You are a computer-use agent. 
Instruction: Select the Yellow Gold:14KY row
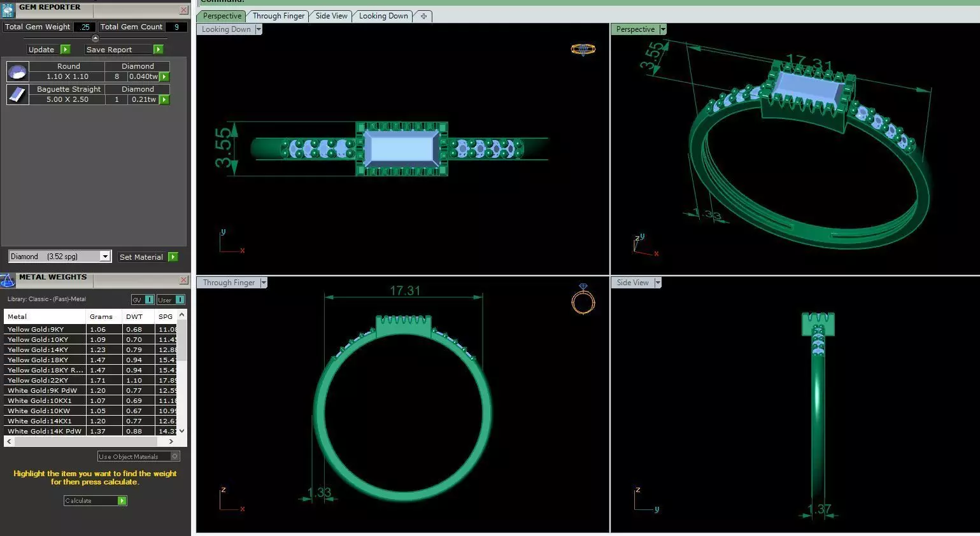(91, 349)
